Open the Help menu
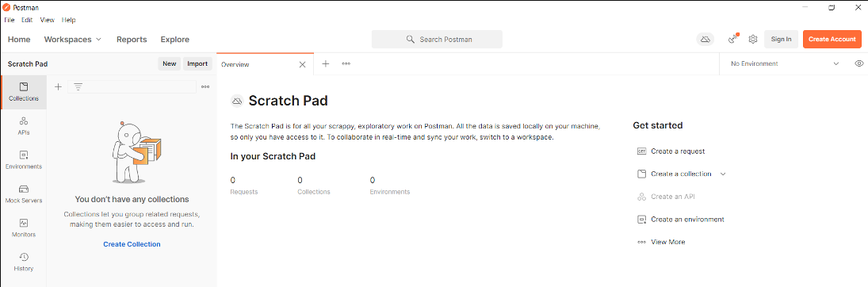868x287 pixels. point(69,20)
